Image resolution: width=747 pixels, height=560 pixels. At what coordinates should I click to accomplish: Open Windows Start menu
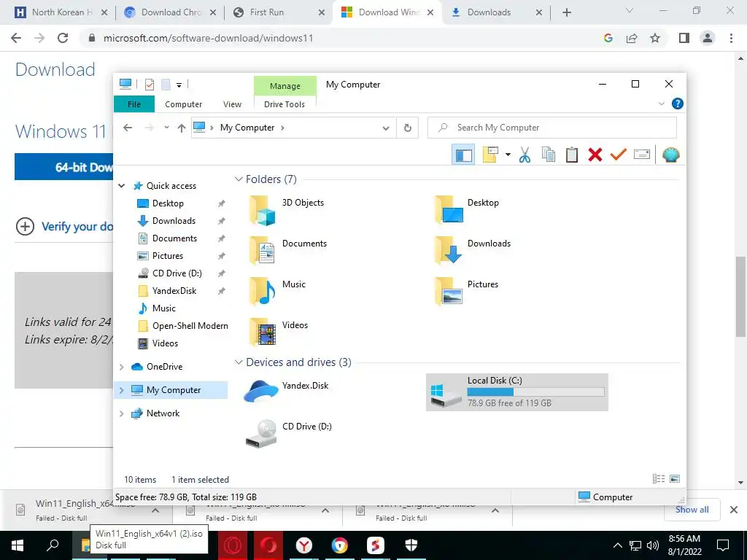click(x=18, y=545)
